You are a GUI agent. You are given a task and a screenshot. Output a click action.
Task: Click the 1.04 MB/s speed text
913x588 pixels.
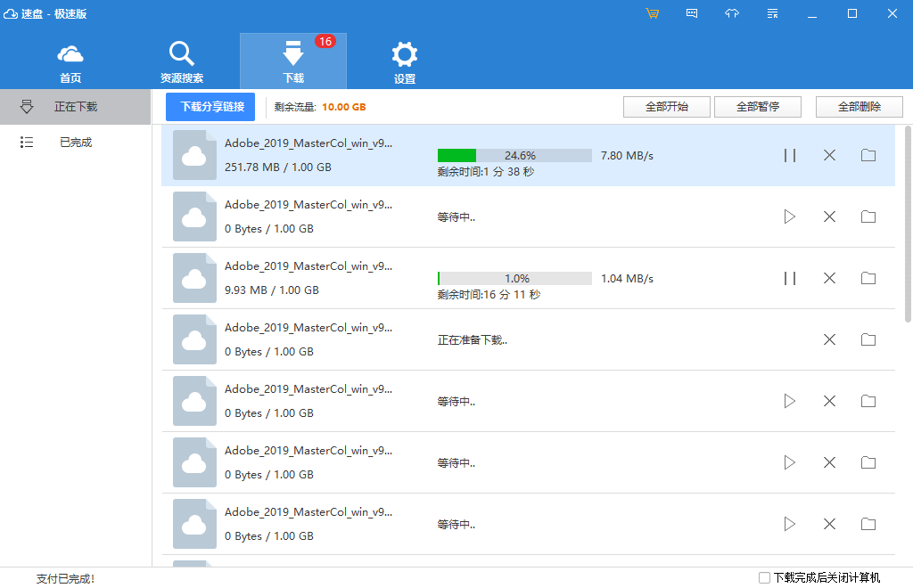(627, 279)
